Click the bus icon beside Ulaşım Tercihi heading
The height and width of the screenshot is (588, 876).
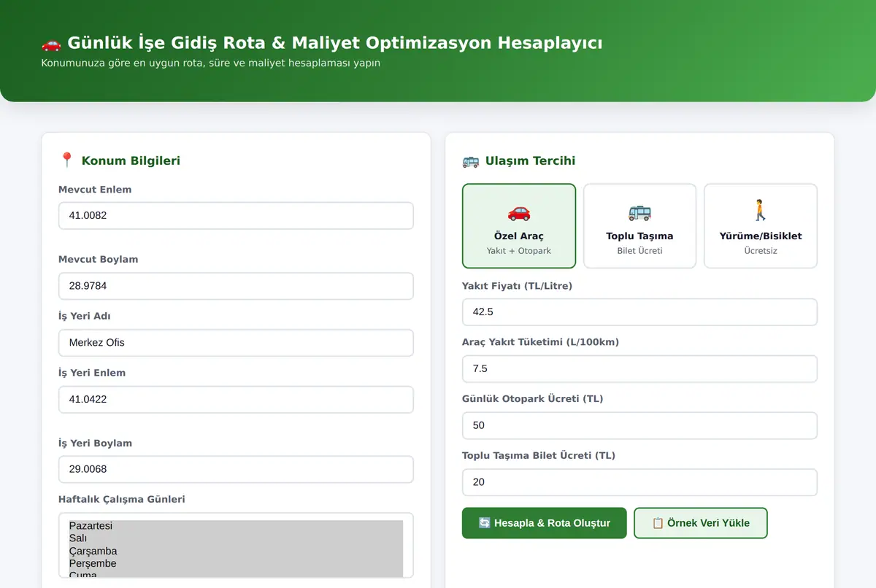coord(471,161)
